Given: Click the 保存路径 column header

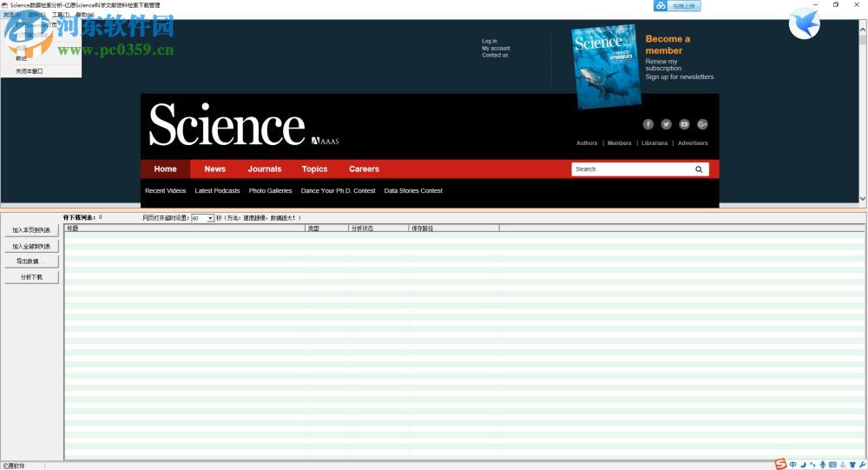Looking at the screenshot, I should coord(453,228).
